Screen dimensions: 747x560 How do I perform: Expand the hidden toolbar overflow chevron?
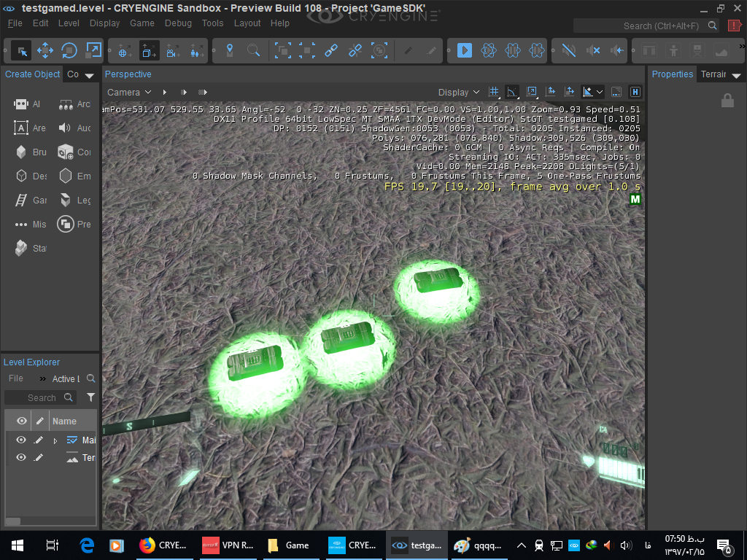click(742, 46)
